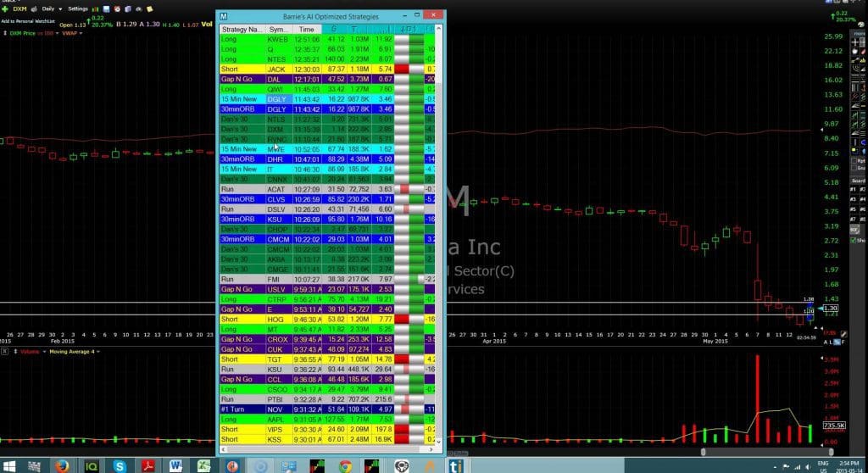Select the Gap N Go USLV row
Screen dimensions: 868x473
327,289
